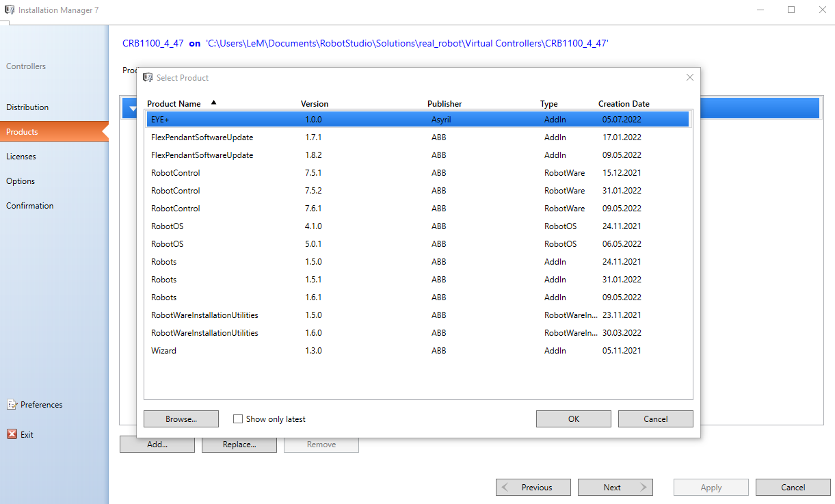Click the Preferences link
The image size is (835, 504).
41,405
